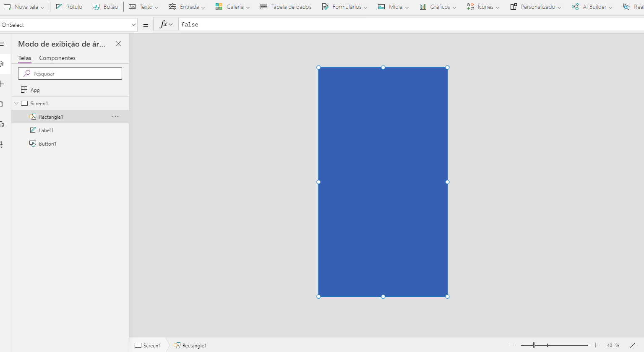Open the hamburger menu in left rail
The image size is (644, 352).
(2, 44)
